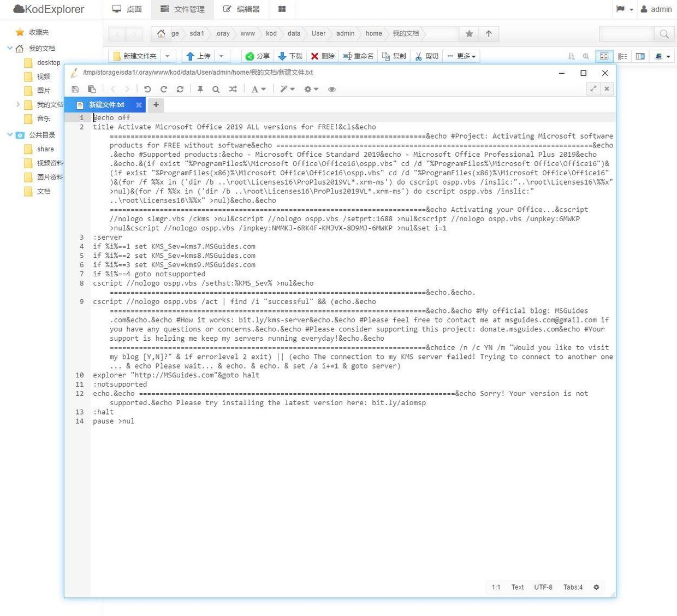
Task: Click 'www' in the path breadcrumb
Action: coord(248,34)
